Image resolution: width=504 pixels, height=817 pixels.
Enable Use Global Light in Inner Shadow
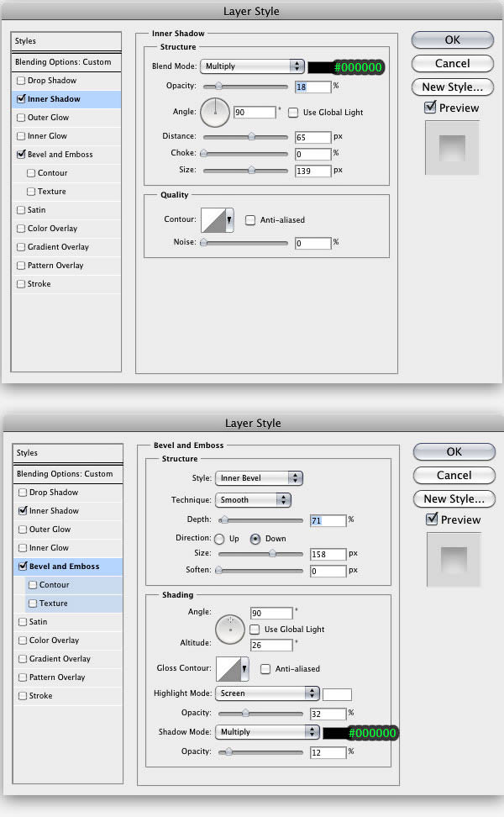(294, 113)
